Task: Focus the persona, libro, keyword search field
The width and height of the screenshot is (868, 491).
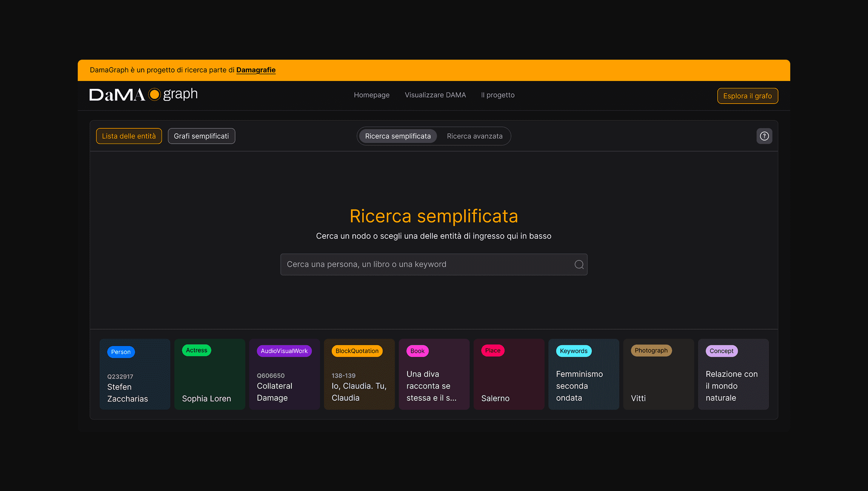Action: (x=426, y=264)
